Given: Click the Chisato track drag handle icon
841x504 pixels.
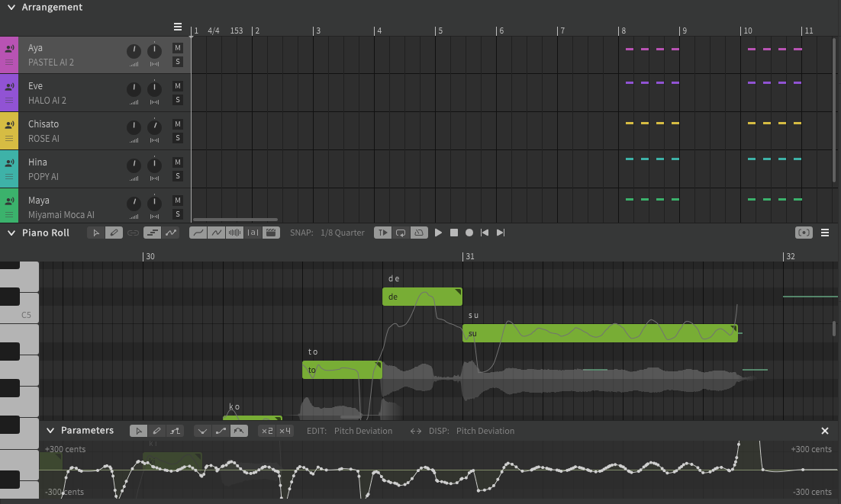Looking at the screenshot, I should (x=9, y=138).
